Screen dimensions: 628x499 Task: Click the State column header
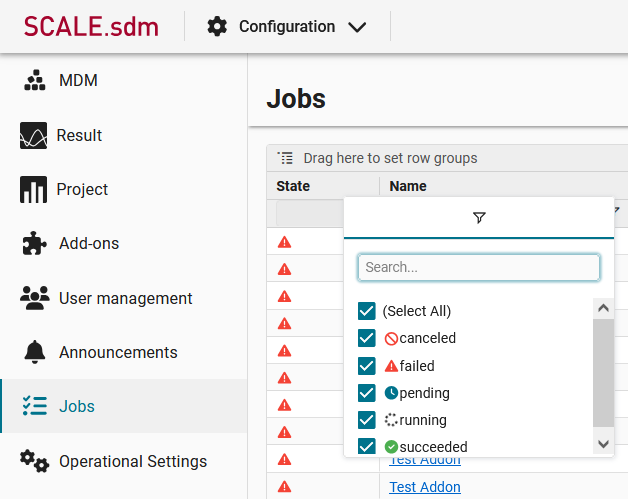[293, 186]
